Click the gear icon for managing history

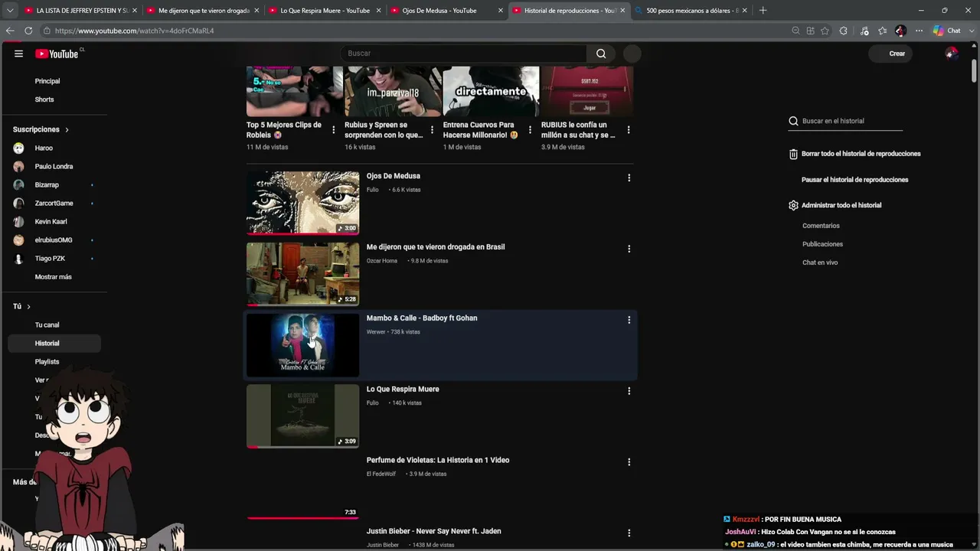click(x=793, y=205)
